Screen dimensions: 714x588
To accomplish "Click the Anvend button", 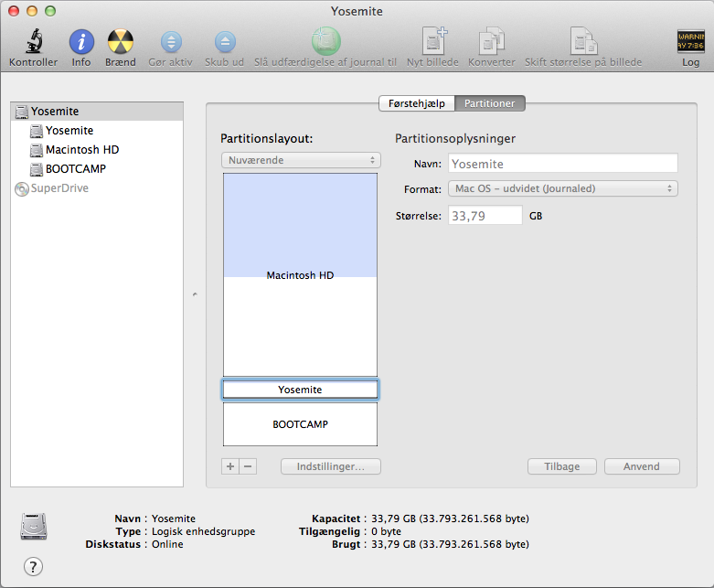I will click(x=642, y=466).
